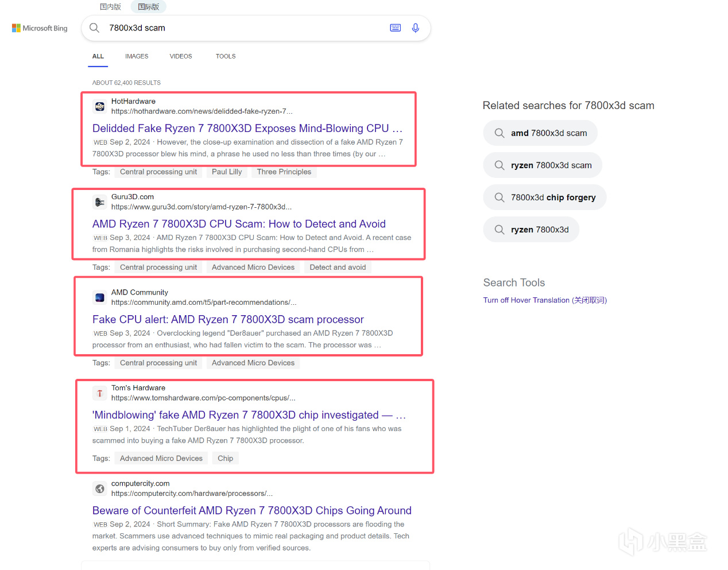The width and height of the screenshot is (728, 570).
Task: Open 'Mindblowing fake AMD Ryzen' Tom's Hardware result
Action: click(249, 415)
